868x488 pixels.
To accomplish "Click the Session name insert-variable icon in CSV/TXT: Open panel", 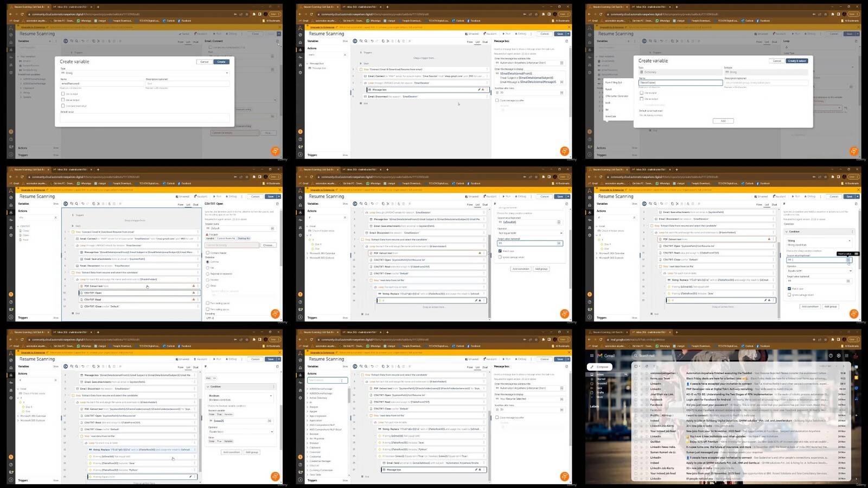I will tap(272, 229).
